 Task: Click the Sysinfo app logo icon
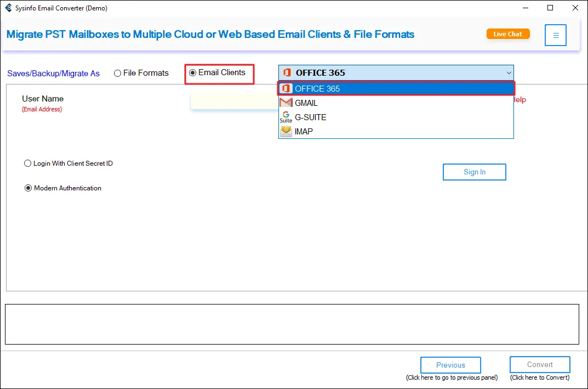(8, 8)
